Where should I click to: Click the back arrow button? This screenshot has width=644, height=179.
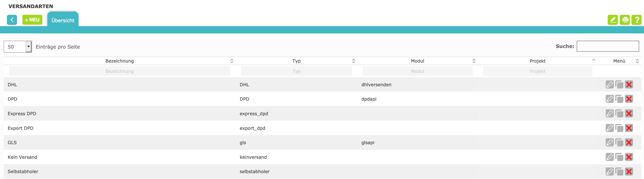(x=12, y=20)
